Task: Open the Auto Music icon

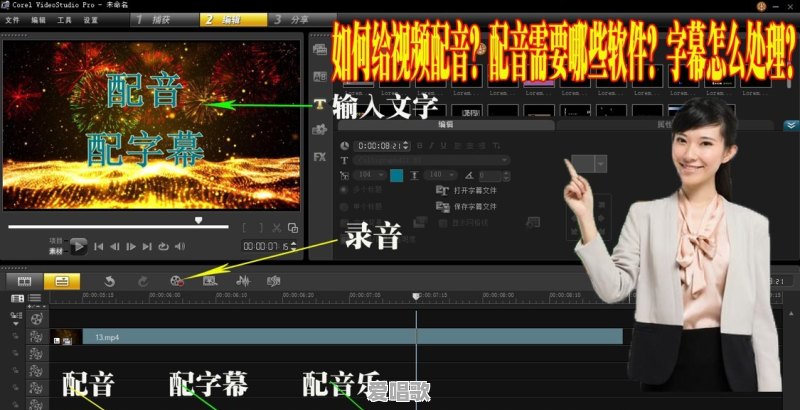Action: tap(274, 281)
